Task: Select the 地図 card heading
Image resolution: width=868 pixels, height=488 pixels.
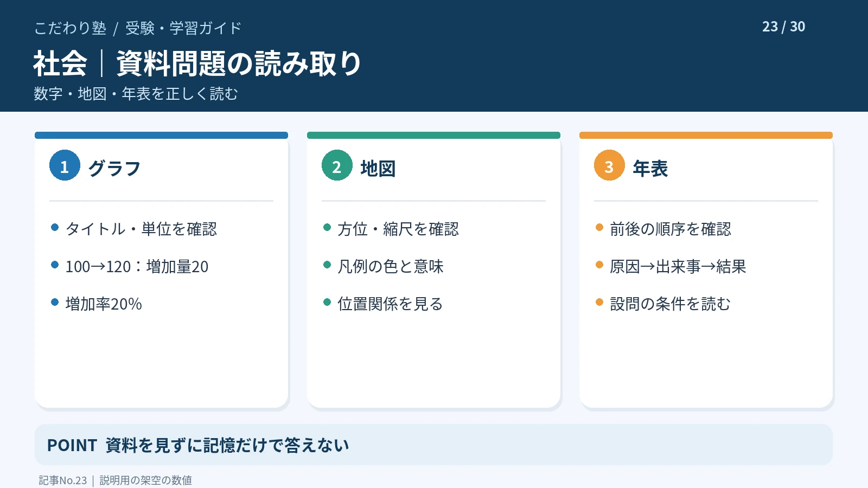Action: (x=378, y=169)
